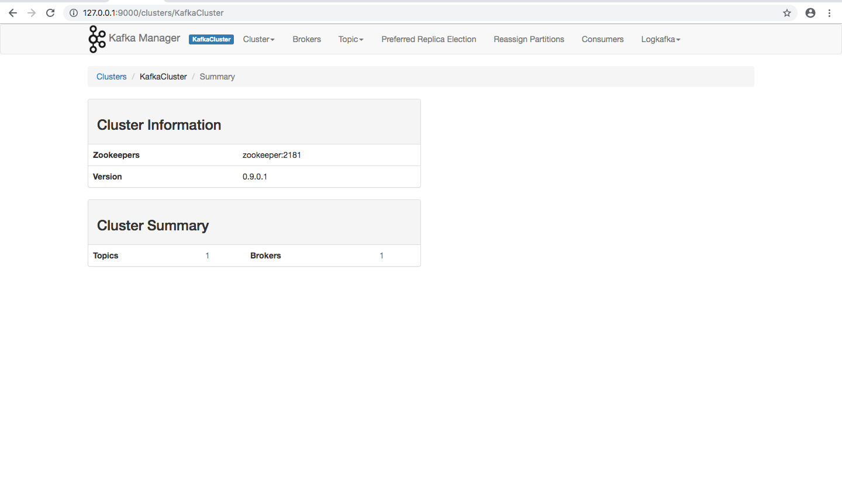Open Kafka Manager home link
Image resolution: width=842 pixels, height=504 pixels.
(x=144, y=38)
